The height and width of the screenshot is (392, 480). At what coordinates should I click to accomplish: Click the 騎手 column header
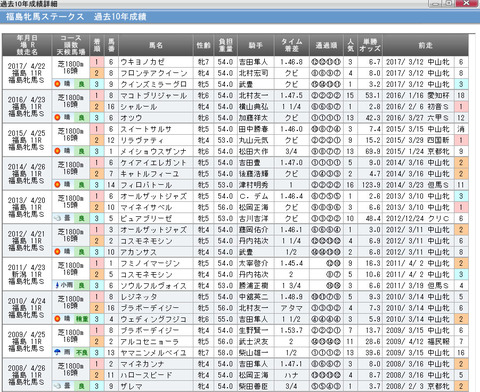point(255,45)
